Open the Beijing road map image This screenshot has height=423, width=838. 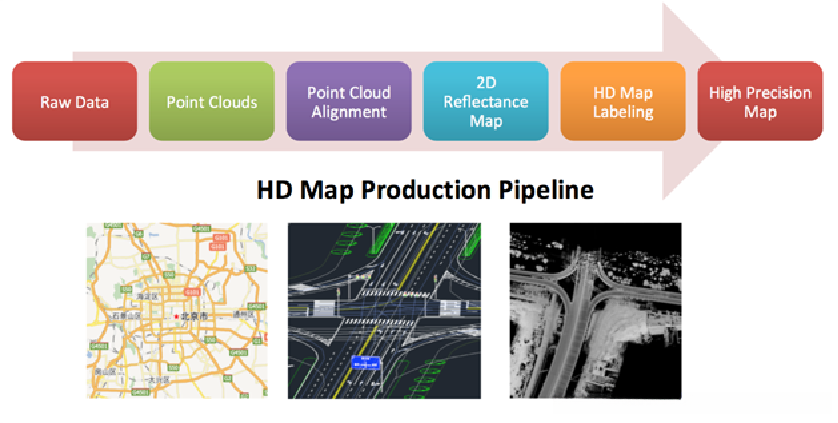click(177, 311)
